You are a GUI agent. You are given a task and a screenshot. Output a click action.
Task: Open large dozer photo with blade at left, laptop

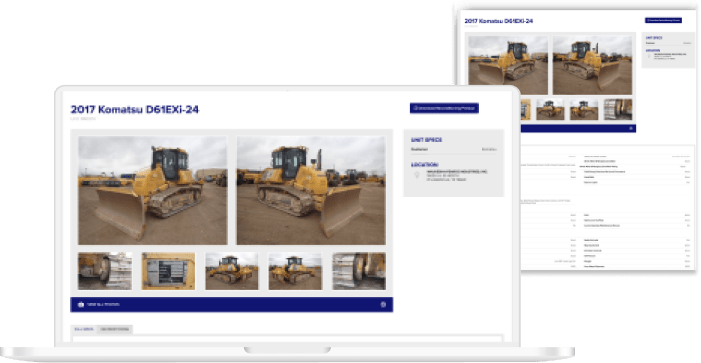(x=153, y=191)
